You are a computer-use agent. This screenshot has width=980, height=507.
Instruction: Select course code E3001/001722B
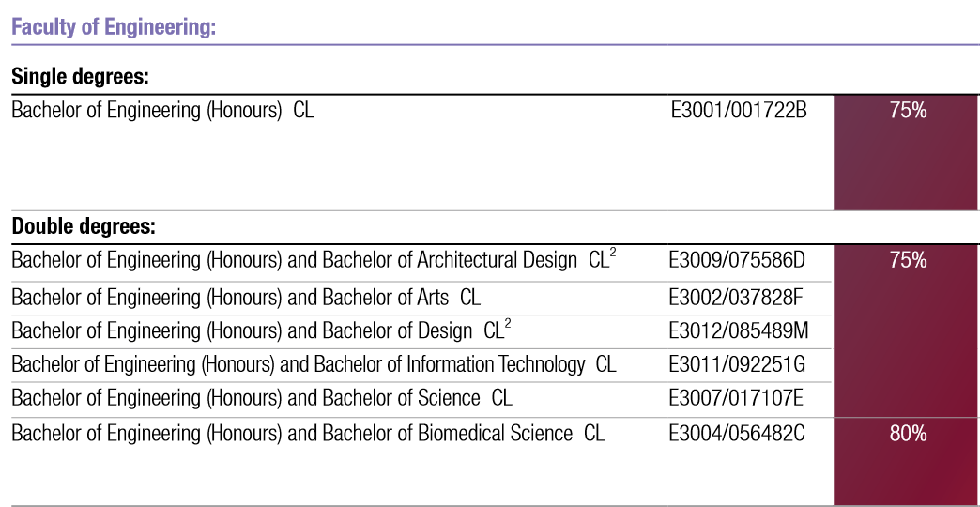pos(738,110)
